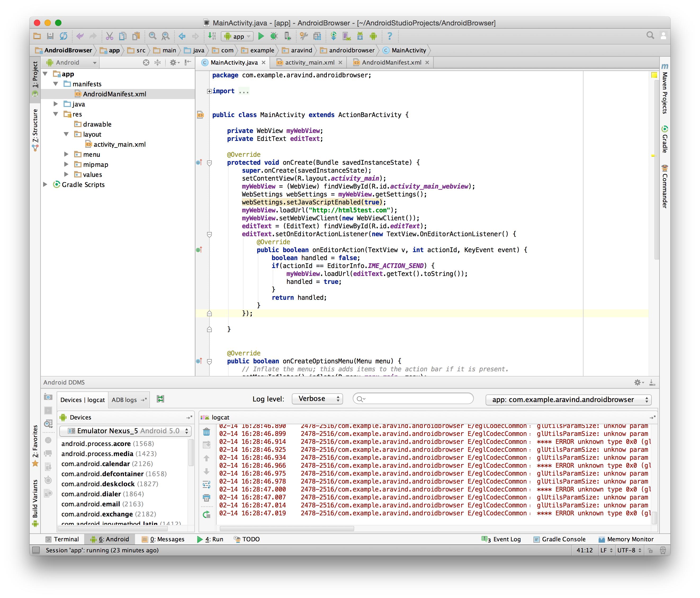Click the logcat print icon

(207, 498)
